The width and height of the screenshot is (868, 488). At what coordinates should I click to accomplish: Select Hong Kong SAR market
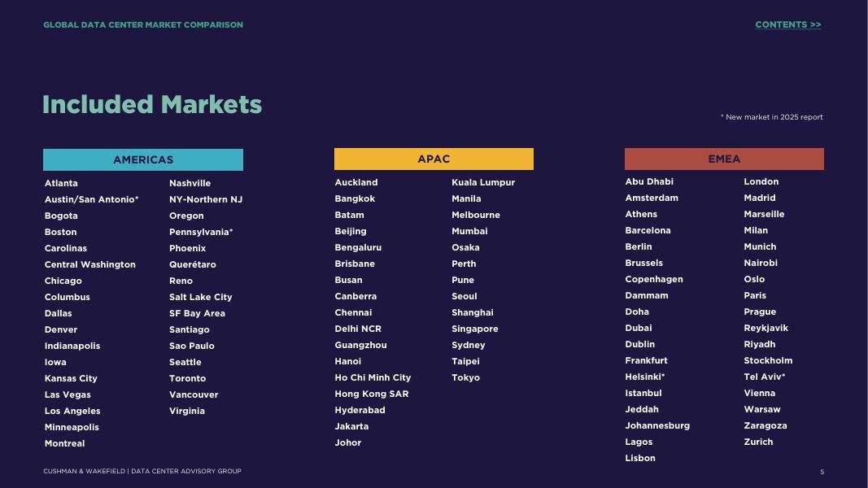372,394
